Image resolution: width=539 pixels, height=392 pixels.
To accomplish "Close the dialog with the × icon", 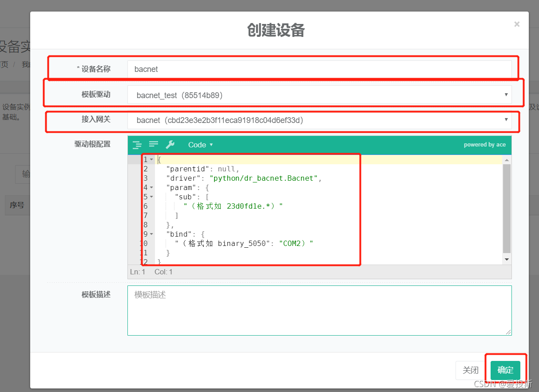I will click(x=517, y=24).
